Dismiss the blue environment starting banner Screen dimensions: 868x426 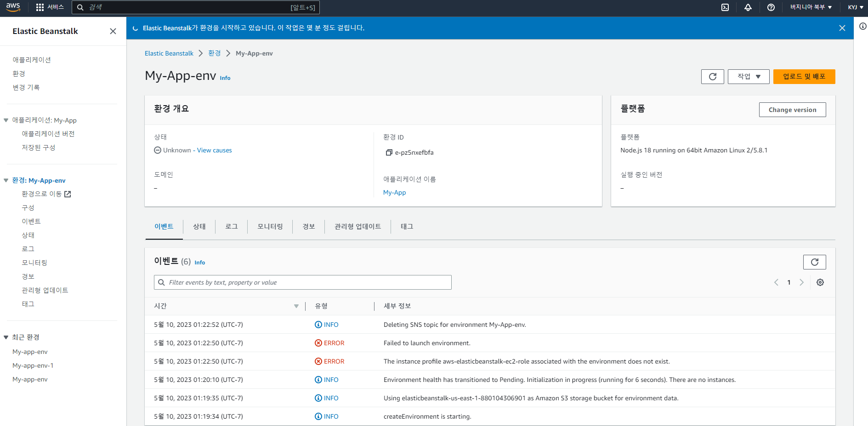(x=842, y=28)
